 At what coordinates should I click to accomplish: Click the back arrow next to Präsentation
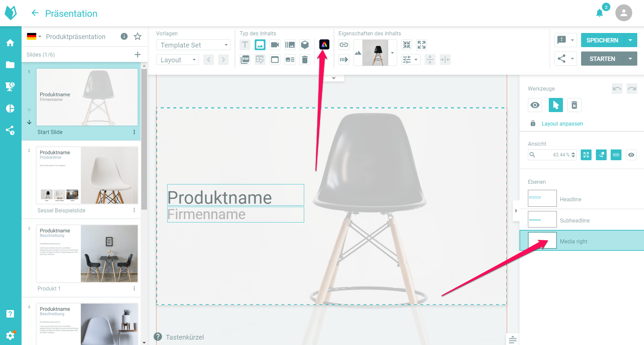click(x=35, y=13)
